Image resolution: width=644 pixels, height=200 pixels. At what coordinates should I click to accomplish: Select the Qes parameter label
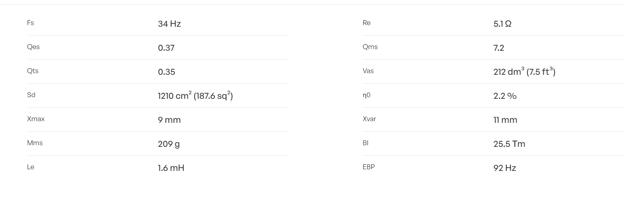[33, 47]
